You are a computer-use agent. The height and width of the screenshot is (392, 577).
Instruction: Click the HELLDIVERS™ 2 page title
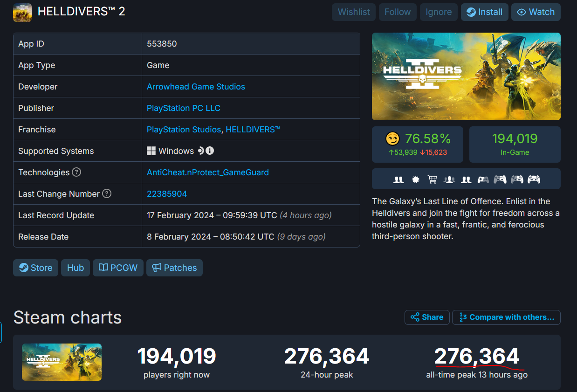tap(82, 12)
